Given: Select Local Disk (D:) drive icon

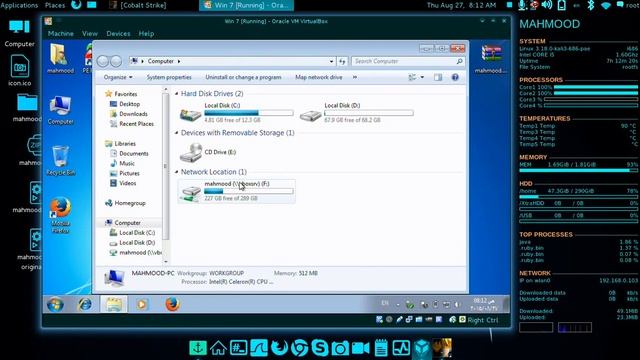Looking at the screenshot, I should click(x=311, y=115).
